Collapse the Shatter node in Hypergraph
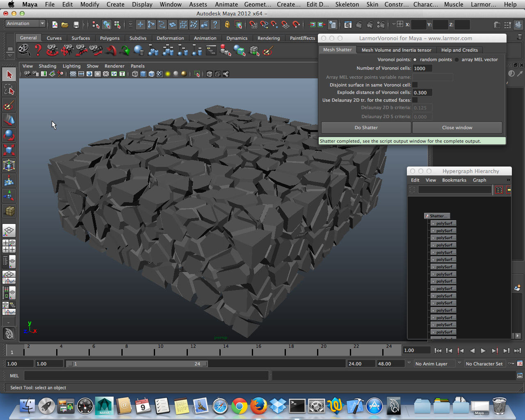 coord(437,216)
